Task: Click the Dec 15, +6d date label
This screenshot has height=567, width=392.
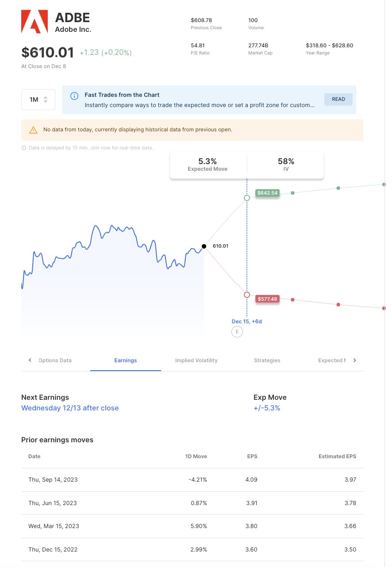Action: pyautogui.click(x=247, y=322)
